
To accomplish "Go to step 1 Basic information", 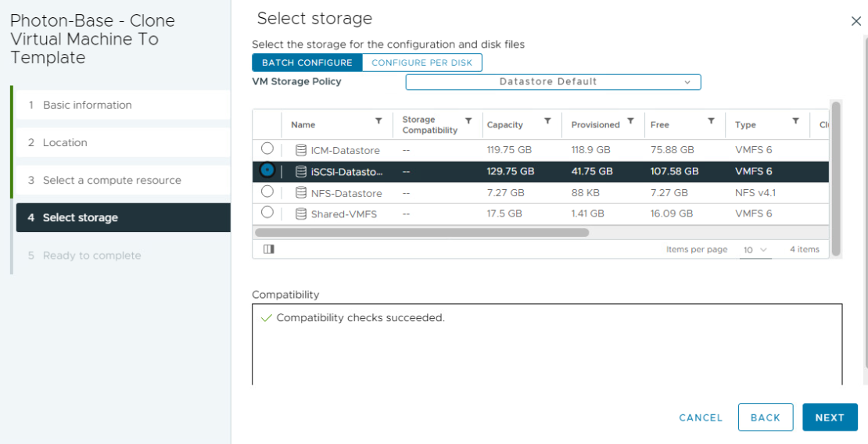I will pyautogui.click(x=123, y=105).
